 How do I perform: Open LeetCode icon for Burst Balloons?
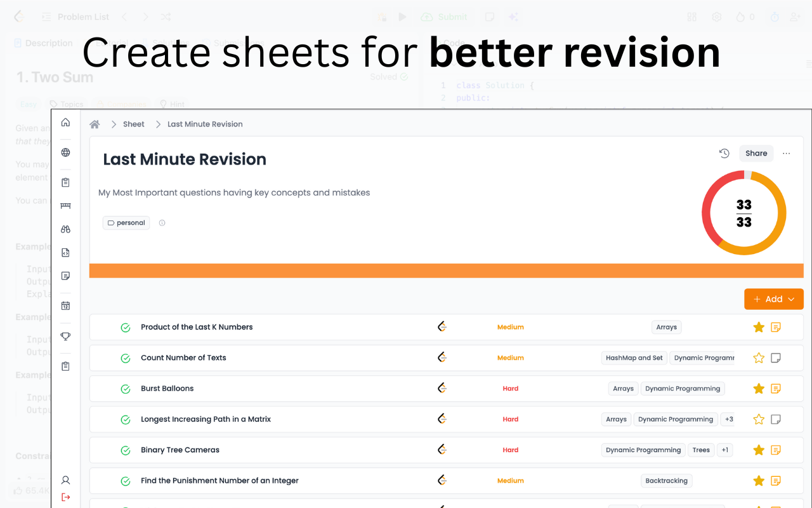442,389
